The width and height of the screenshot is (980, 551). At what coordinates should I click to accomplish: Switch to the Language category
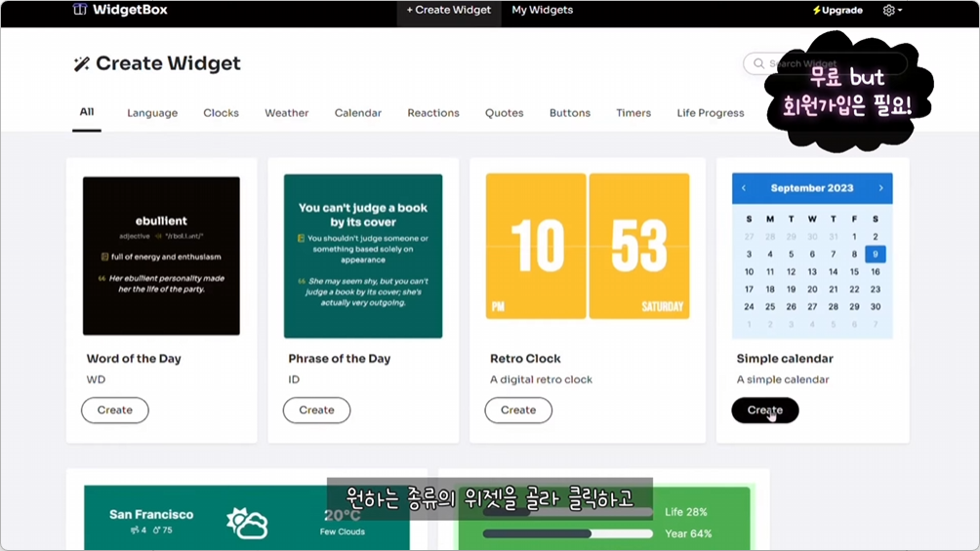[152, 113]
